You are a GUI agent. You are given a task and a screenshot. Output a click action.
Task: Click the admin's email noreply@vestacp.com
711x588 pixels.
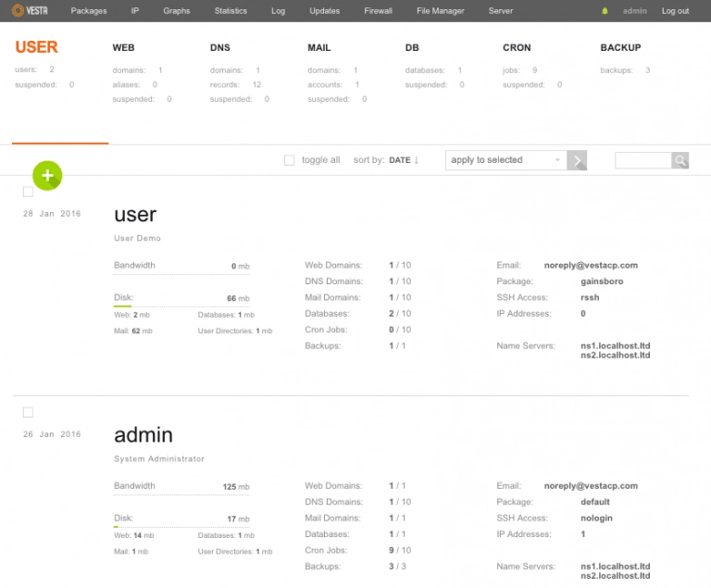click(x=591, y=486)
